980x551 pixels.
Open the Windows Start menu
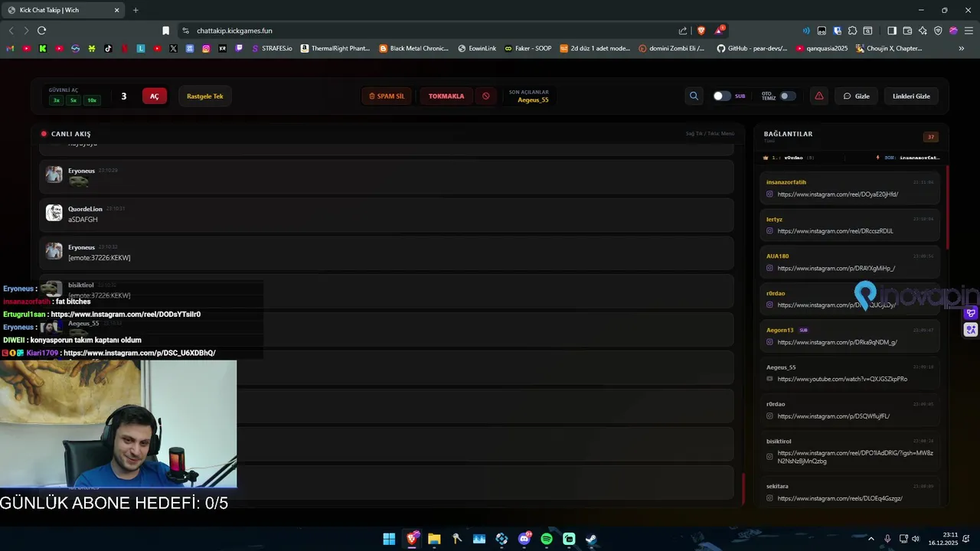389,539
